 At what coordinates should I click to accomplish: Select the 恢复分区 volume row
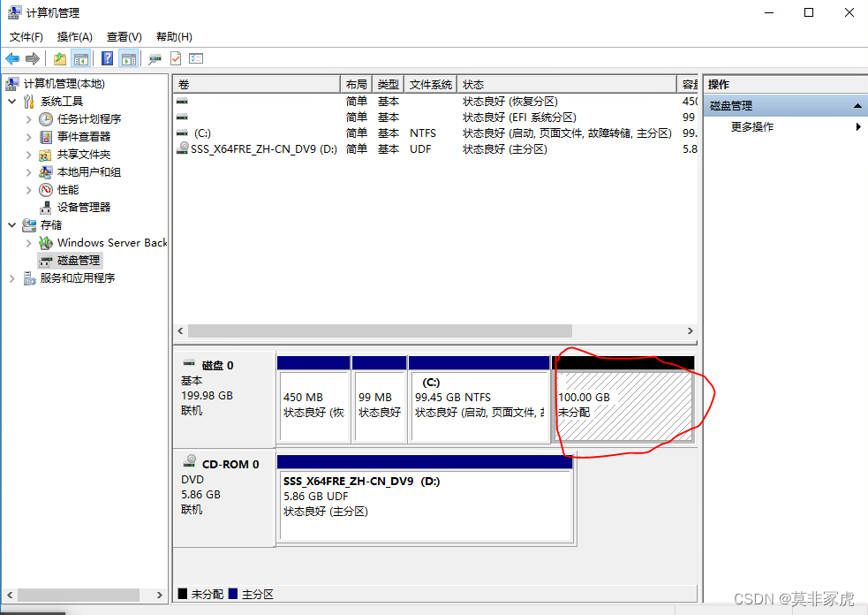pos(435,102)
